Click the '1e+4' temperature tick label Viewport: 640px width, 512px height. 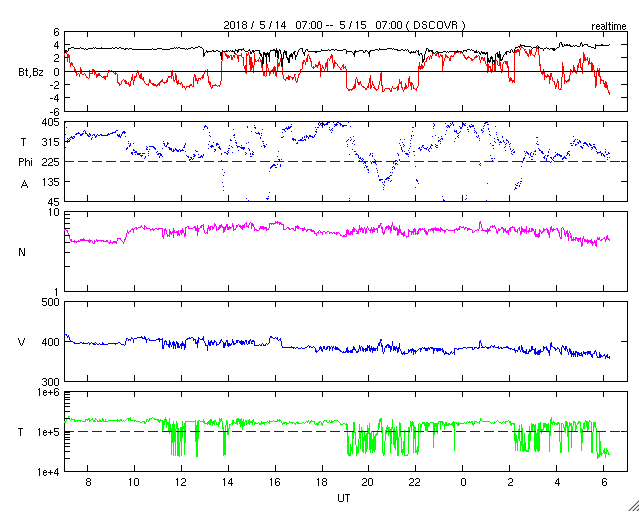pyautogui.click(x=50, y=472)
